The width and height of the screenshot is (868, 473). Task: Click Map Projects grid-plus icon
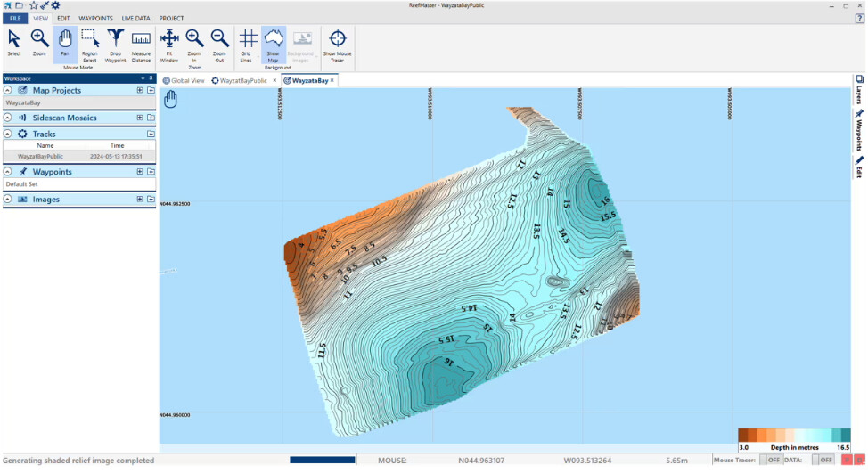click(140, 90)
